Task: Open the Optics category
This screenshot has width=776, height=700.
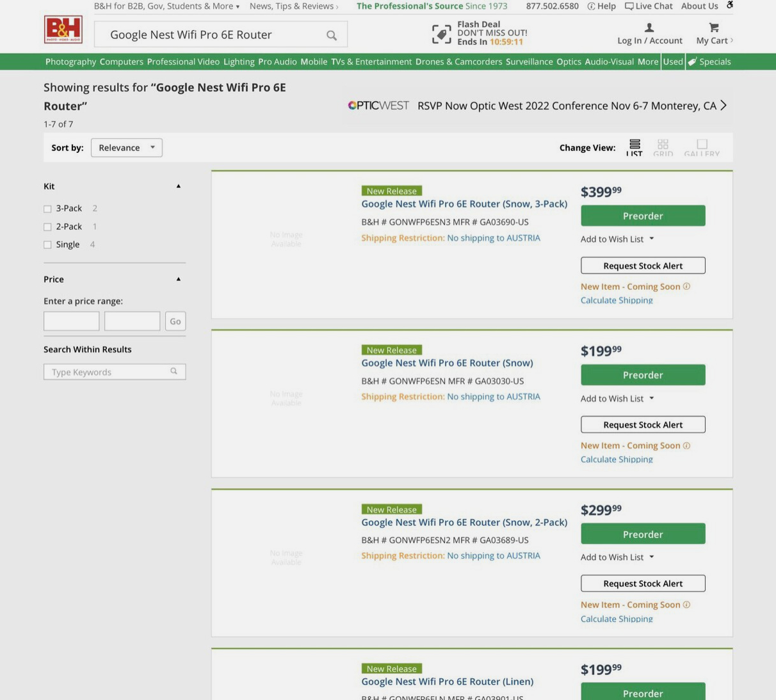Action: pyautogui.click(x=569, y=61)
